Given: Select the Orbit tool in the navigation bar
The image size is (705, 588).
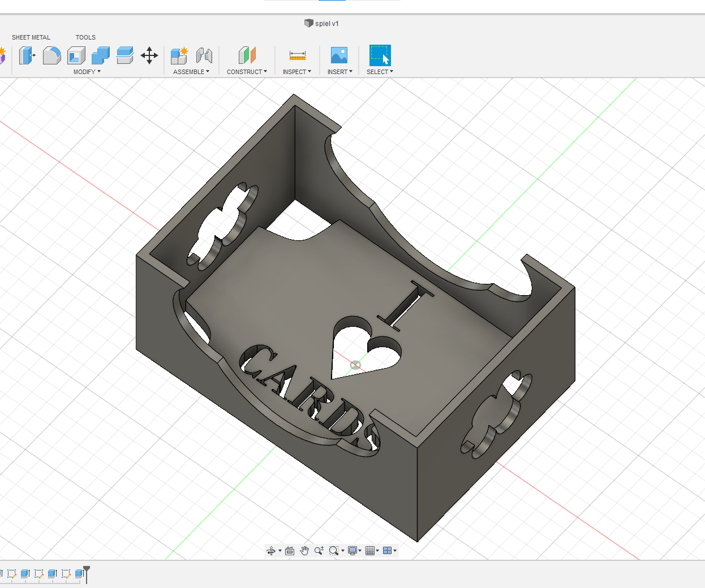Looking at the screenshot, I should pos(272,550).
